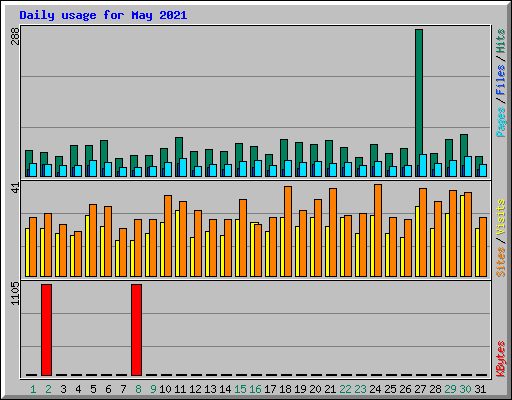The height and width of the screenshot is (400, 512).
Task: Click the orange Sites bar for day 1
Action: 33,247
